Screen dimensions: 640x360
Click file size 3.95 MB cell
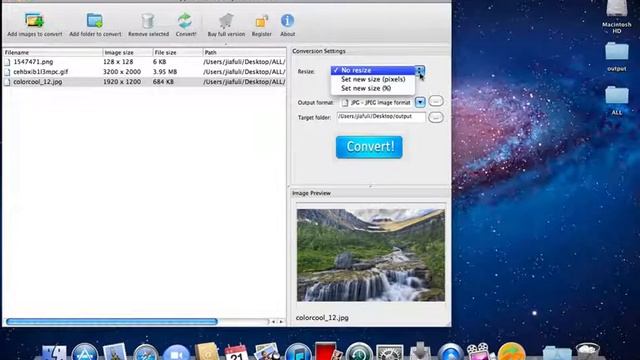click(165, 72)
